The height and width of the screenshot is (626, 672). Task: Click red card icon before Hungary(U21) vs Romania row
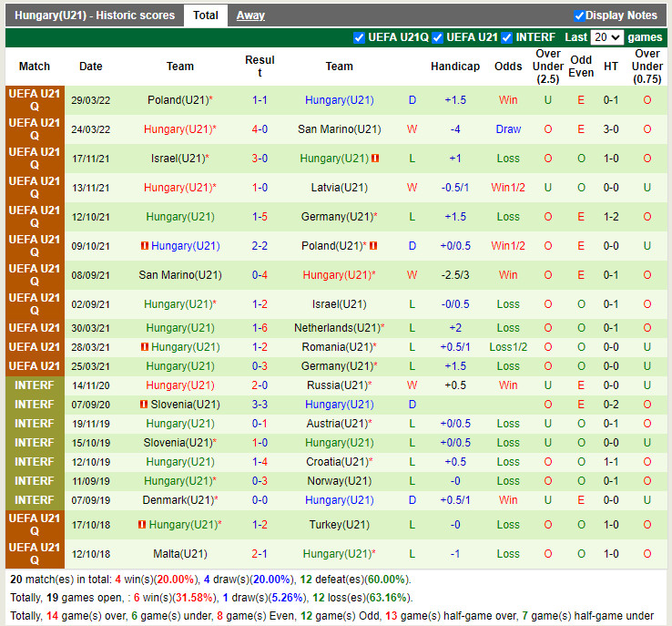pyautogui.click(x=144, y=347)
